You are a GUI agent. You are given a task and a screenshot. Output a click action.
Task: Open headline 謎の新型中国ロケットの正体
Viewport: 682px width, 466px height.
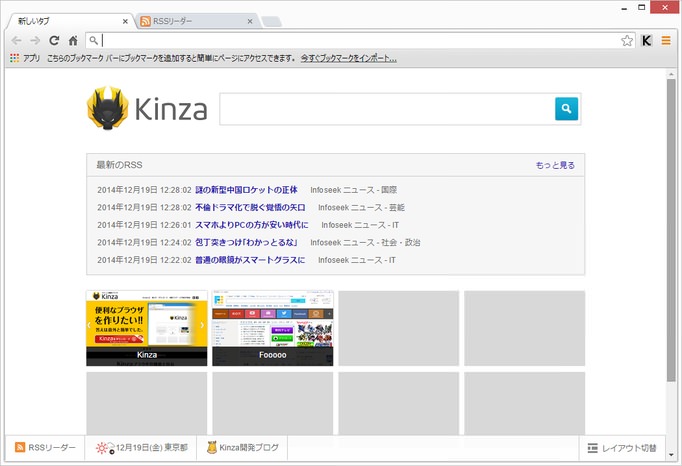[x=246, y=190]
